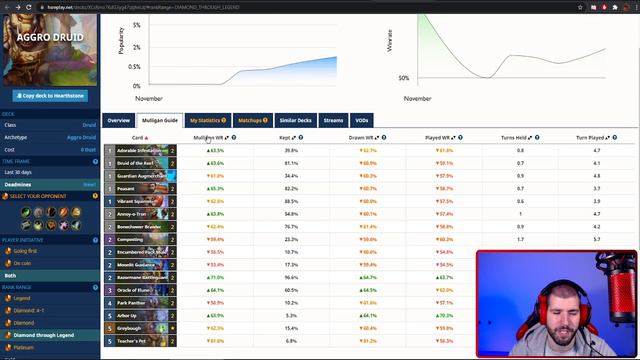Open VODs tab

[x=362, y=120]
